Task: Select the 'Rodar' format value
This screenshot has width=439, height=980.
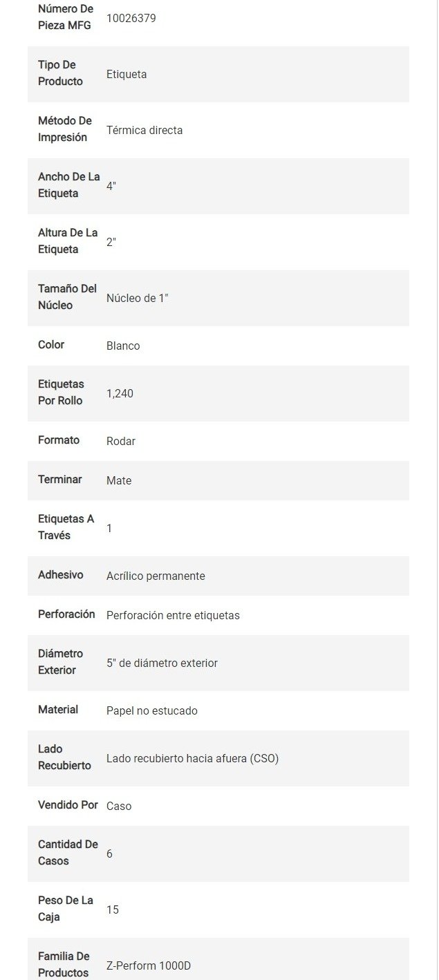Action: [121, 441]
